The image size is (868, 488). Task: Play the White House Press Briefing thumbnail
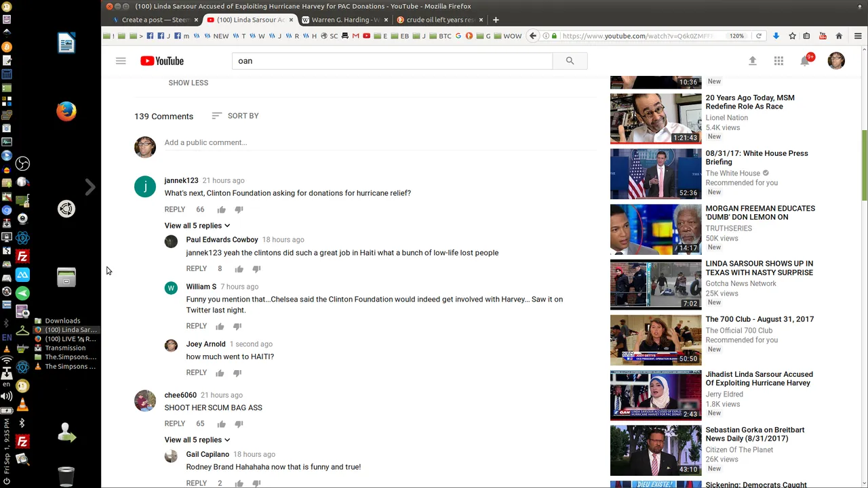pyautogui.click(x=656, y=174)
